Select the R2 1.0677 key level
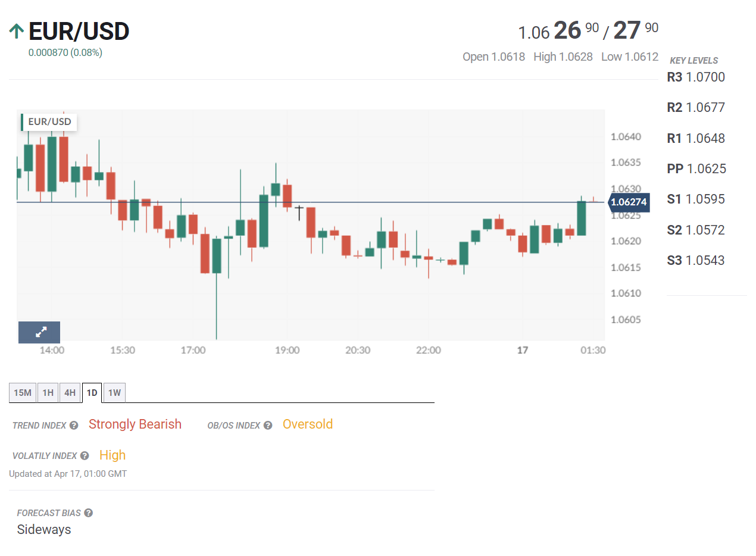Image resolution: width=756 pixels, height=556 pixels. click(x=696, y=108)
